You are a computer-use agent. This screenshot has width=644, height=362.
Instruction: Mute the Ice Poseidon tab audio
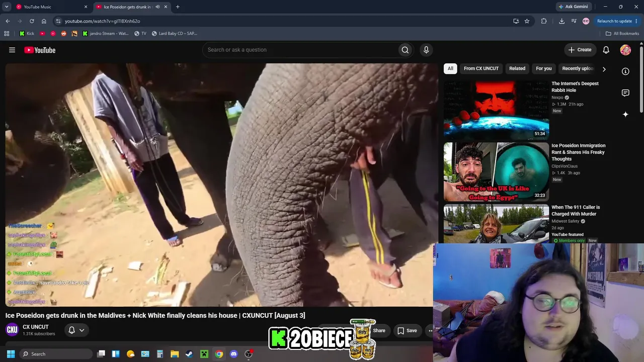[x=157, y=7]
